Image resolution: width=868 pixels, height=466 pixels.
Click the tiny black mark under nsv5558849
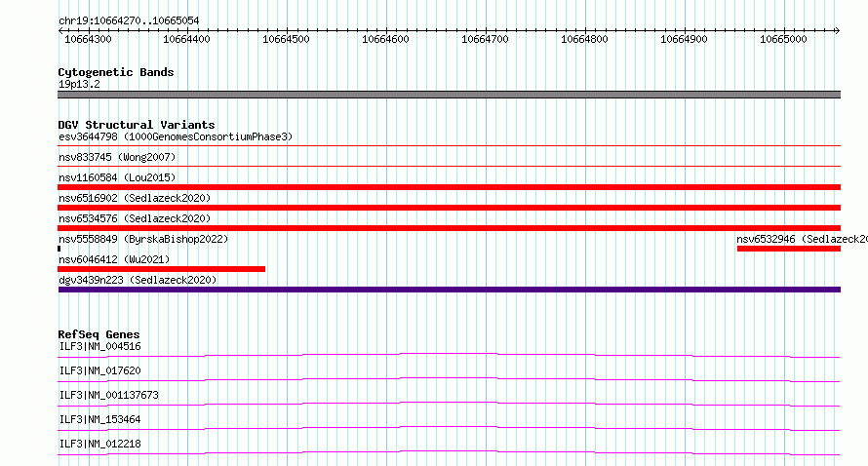pos(59,249)
